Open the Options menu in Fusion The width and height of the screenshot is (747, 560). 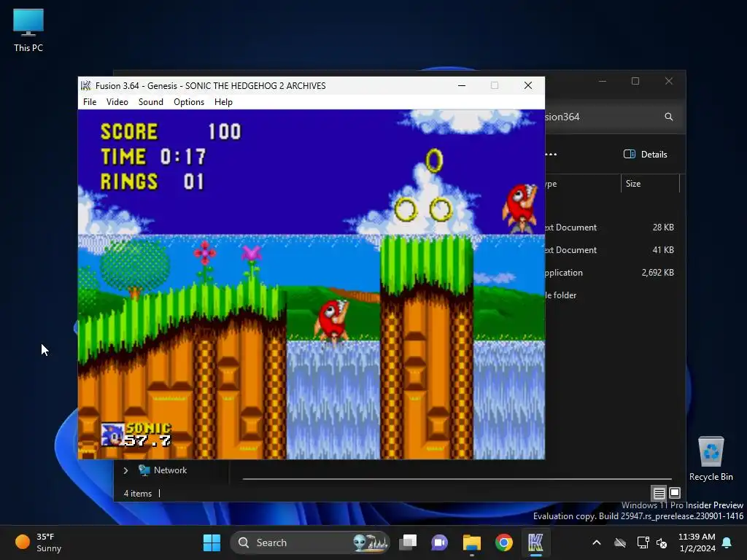click(189, 102)
